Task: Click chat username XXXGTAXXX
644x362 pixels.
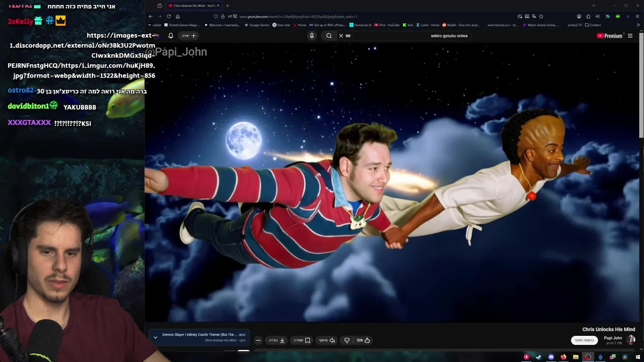Action: click(x=29, y=123)
